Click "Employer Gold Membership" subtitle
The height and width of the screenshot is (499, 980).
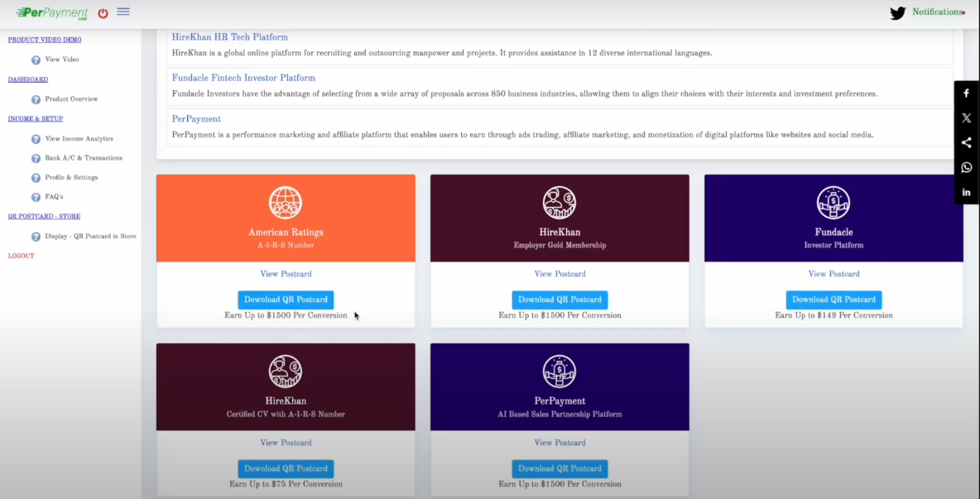(x=560, y=246)
